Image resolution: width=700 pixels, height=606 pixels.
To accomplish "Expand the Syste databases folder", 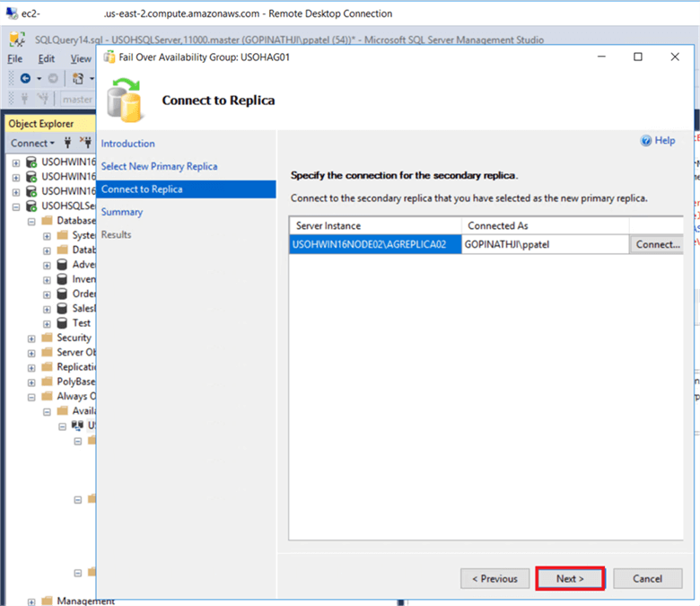I will pyautogui.click(x=47, y=236).
